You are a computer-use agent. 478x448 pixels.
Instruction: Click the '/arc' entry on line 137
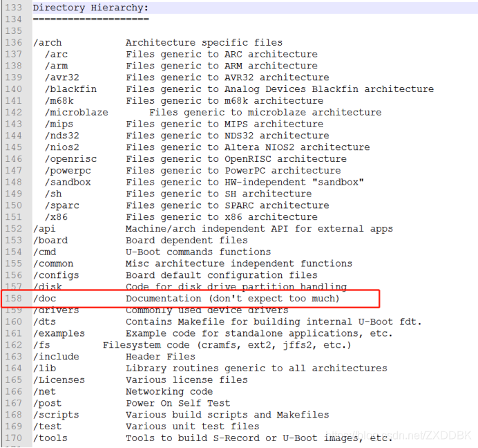click(56, 54)
